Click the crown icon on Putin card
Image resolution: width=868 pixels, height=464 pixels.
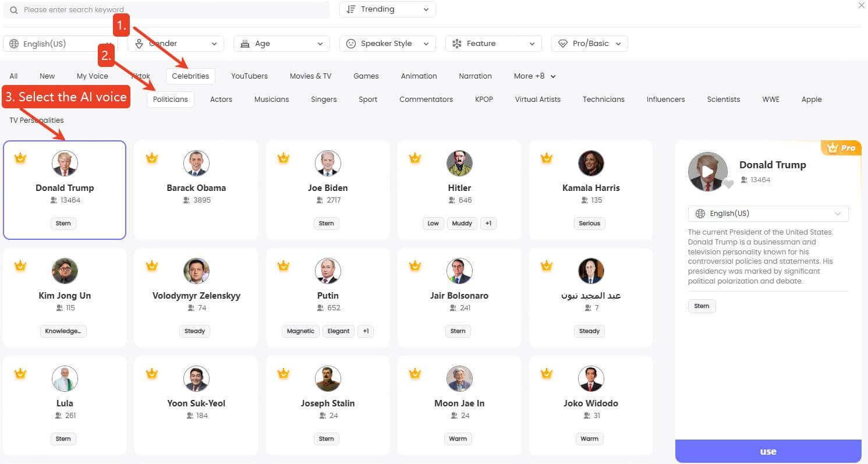[x=284, y=265]
